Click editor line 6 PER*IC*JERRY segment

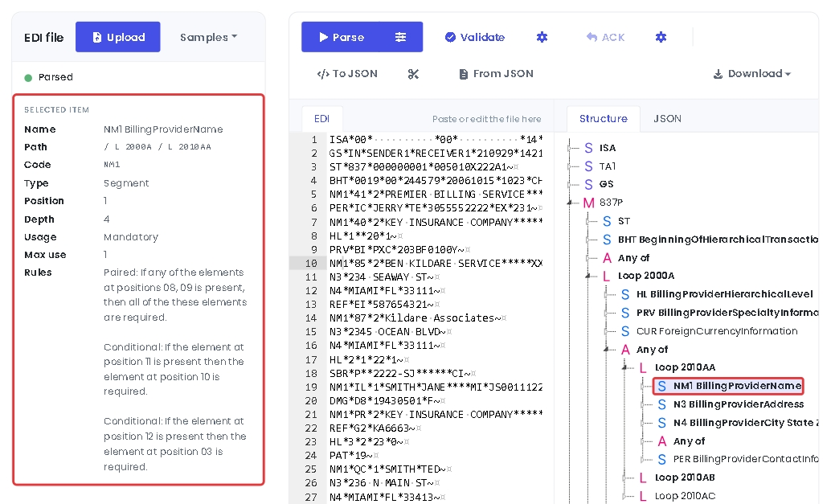tap(435, 208)
